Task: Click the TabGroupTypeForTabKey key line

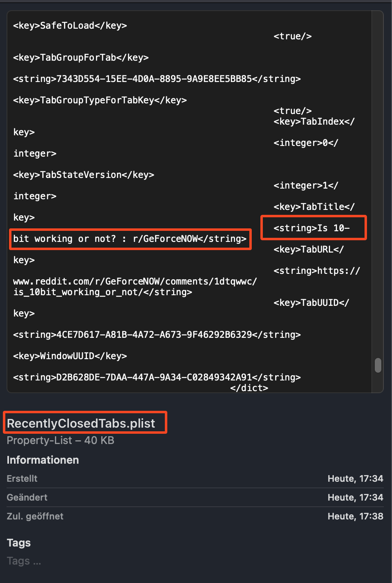Action: pos(100,100)
